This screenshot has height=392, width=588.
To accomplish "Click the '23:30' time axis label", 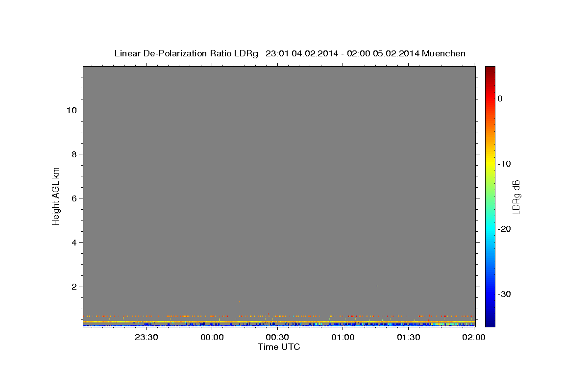I will pos(147,337).
